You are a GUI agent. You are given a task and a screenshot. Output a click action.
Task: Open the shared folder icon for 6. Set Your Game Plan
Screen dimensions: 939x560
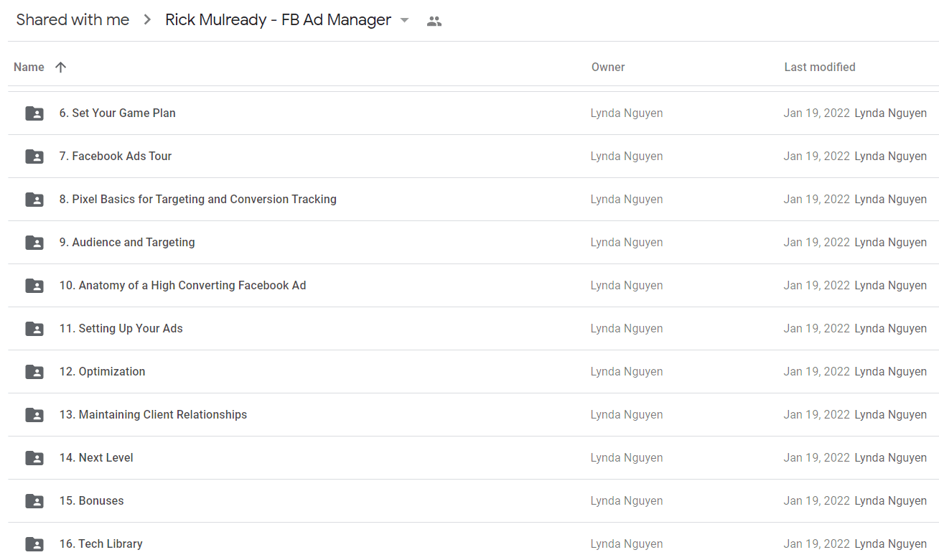pyautogui.click(x=34, y=113)
